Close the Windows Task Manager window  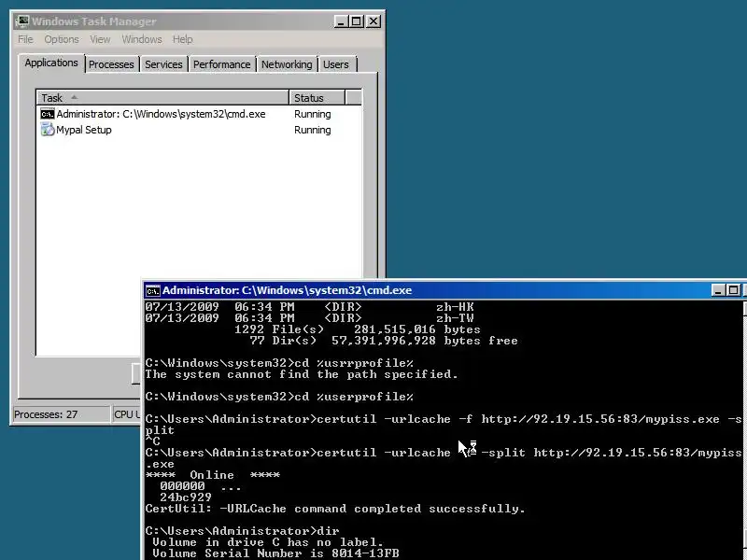(x=373, y=21)
